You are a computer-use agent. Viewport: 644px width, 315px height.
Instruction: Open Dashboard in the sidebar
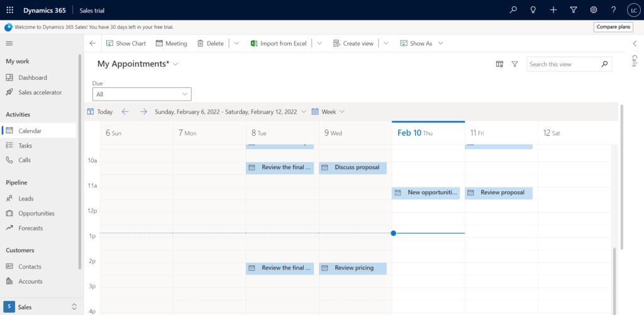pos(38,77)
